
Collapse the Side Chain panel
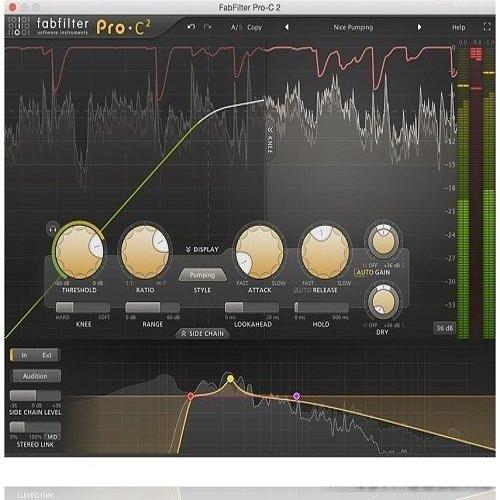[x=202, y=333]
